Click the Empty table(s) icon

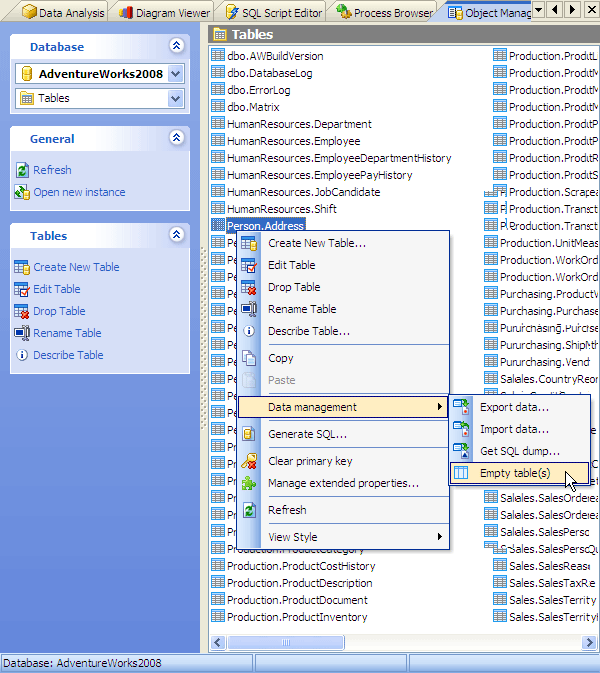[461, 473]
